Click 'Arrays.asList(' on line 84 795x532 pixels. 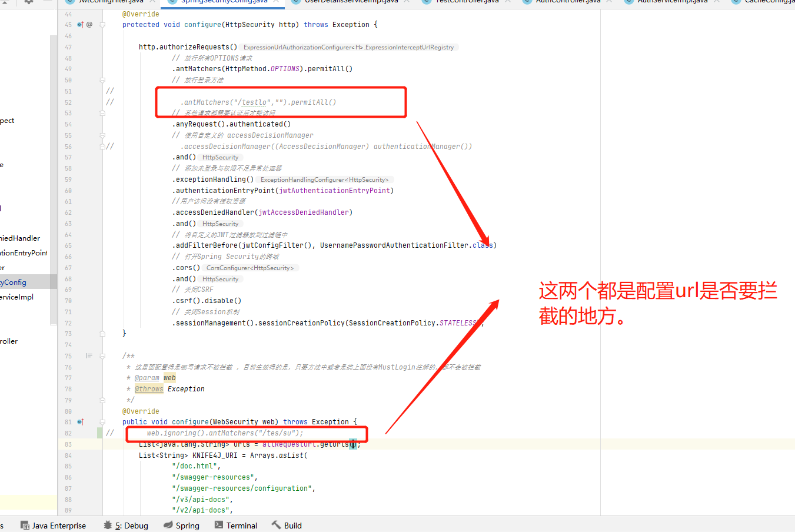pyautogui.click(x=279, y=455)
